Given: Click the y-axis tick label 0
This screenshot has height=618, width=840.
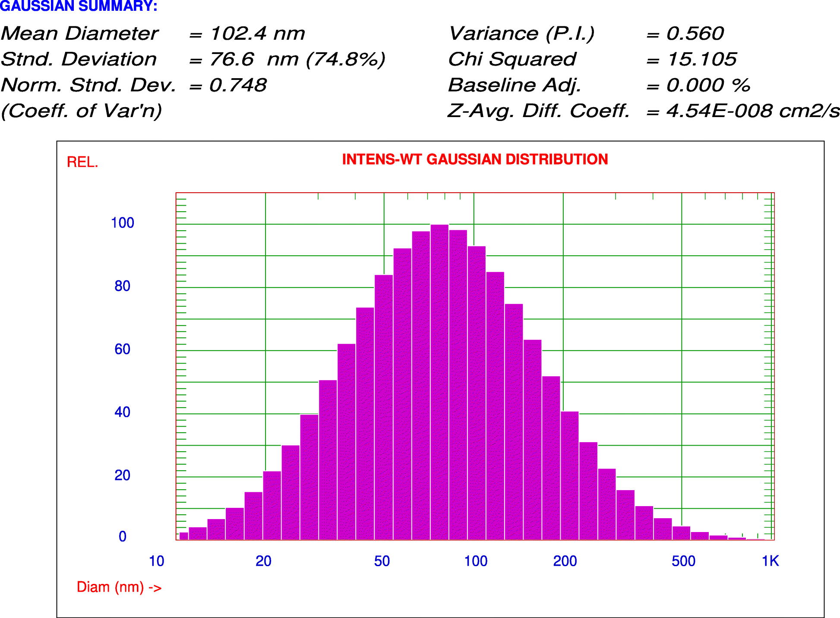Looking at the screenshot, I should [x=123, y=536].
